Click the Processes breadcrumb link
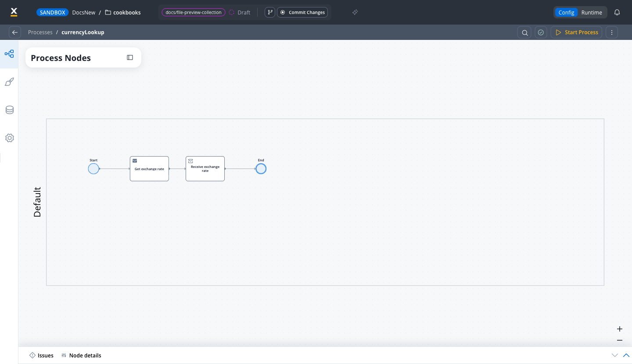632x364 pixels. pyautogui.click(x=40, y=32)
